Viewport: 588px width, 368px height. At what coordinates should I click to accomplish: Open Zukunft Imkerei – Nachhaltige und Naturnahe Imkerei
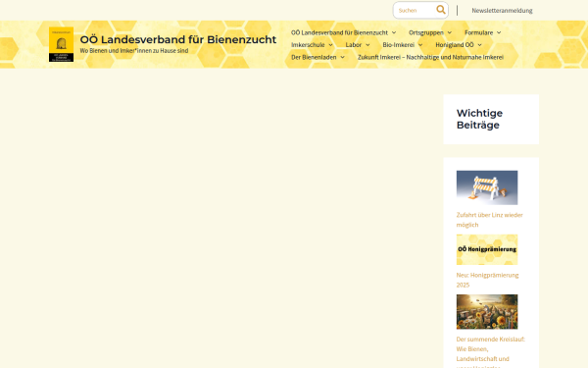430,57
